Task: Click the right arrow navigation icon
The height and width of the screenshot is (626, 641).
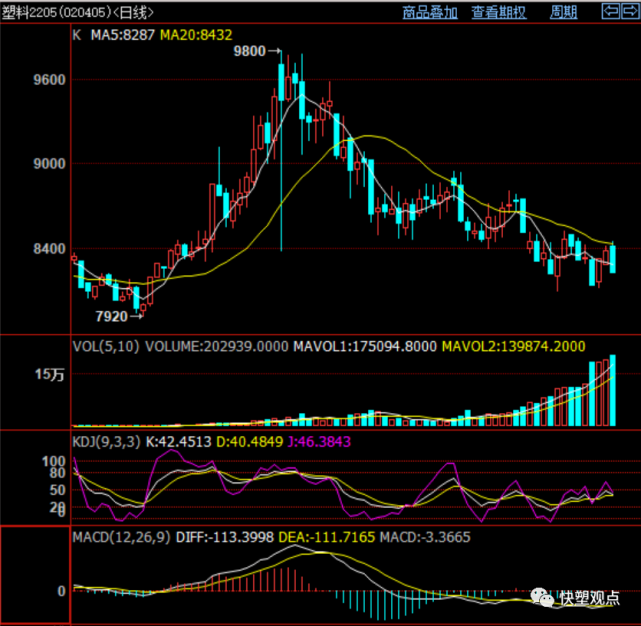Action: coord(630,11)
